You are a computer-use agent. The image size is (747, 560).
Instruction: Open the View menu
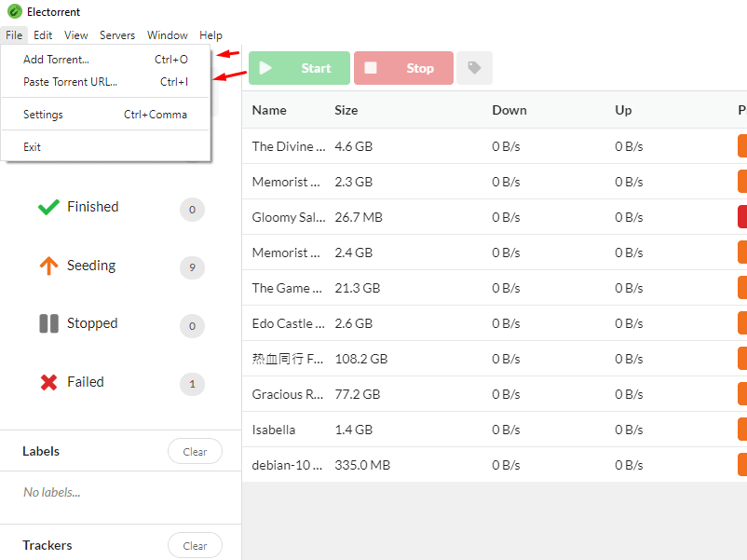coord(75,34)
